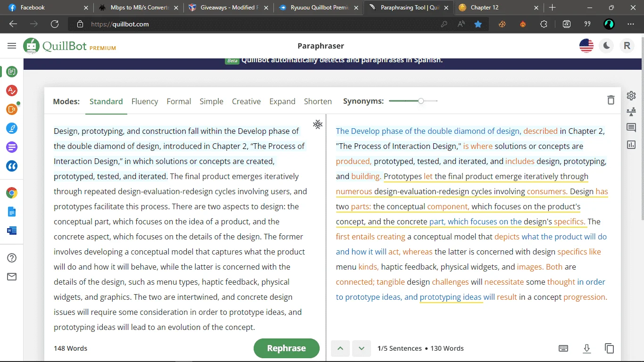
Task: Open browser extensions puzzle icon
Action: 544,24
